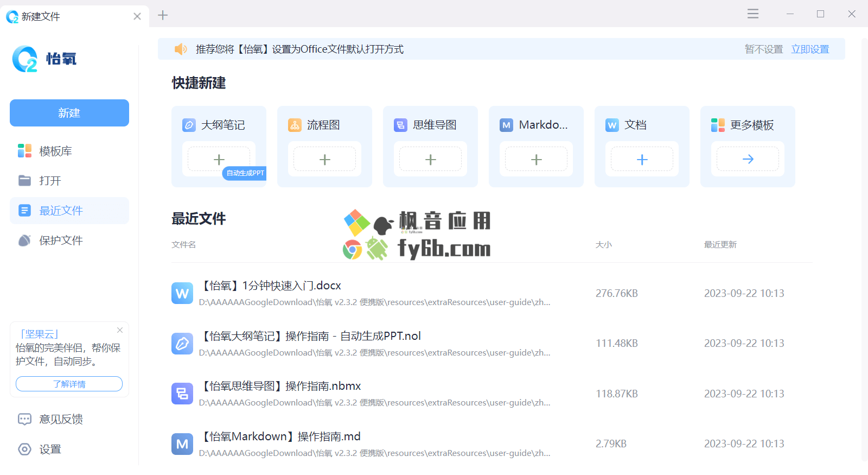Click the speaker icon in the notice bar
Viewport: 868px width, 475px height.
point(181,49)
